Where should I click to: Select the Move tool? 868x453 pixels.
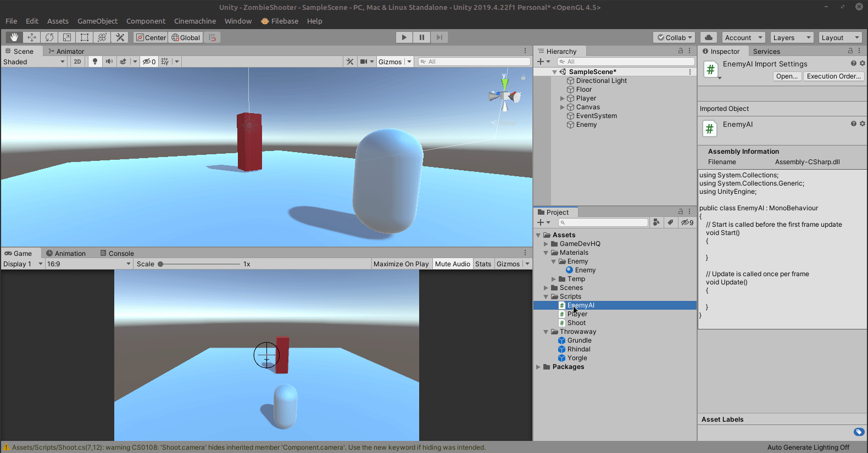point(32,37)
